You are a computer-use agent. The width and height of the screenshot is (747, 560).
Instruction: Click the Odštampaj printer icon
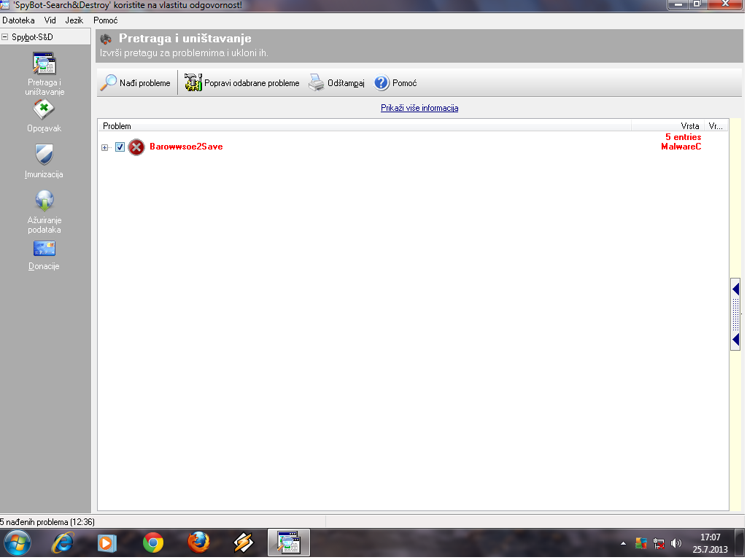[317, 83]
